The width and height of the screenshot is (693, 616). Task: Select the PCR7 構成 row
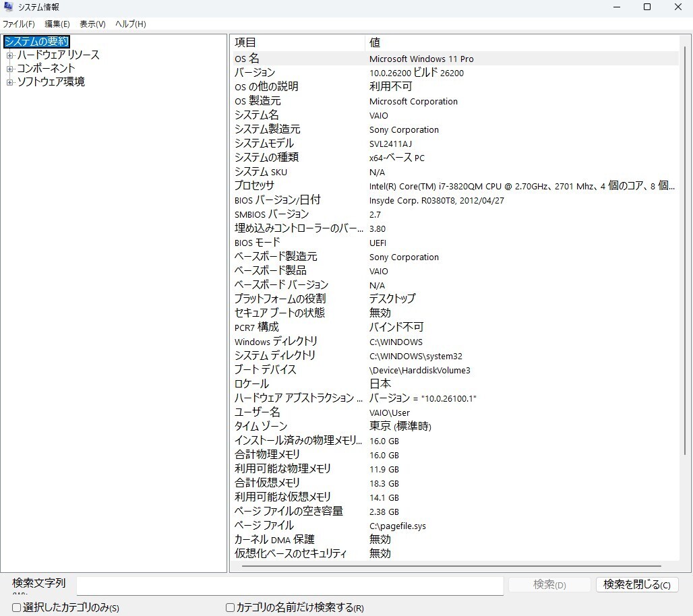click(x=455, y=327)
